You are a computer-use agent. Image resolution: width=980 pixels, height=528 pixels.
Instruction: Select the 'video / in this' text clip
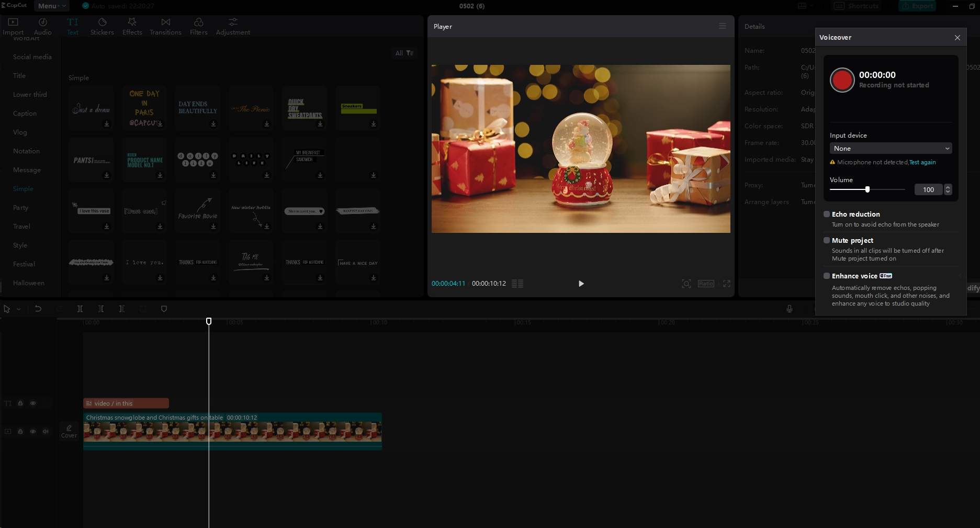click(x=126, y=403)
